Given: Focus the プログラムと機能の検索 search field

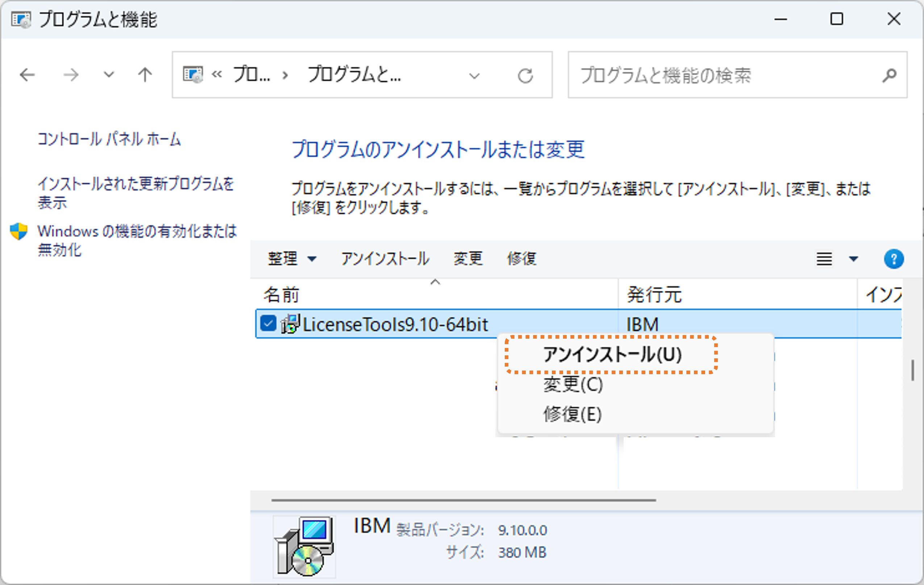Looking at the screenshot, I should [x=737, y=75].
